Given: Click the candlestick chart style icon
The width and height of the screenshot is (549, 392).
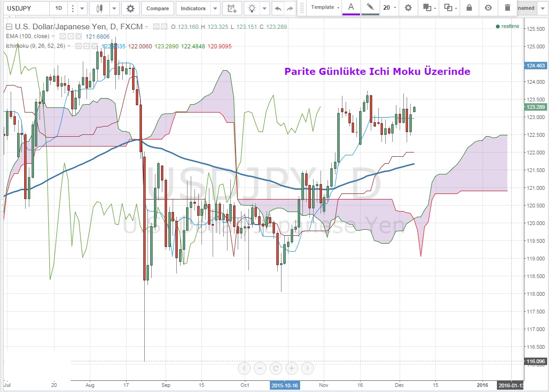Looking at the screenshot, I should (99, 8).
